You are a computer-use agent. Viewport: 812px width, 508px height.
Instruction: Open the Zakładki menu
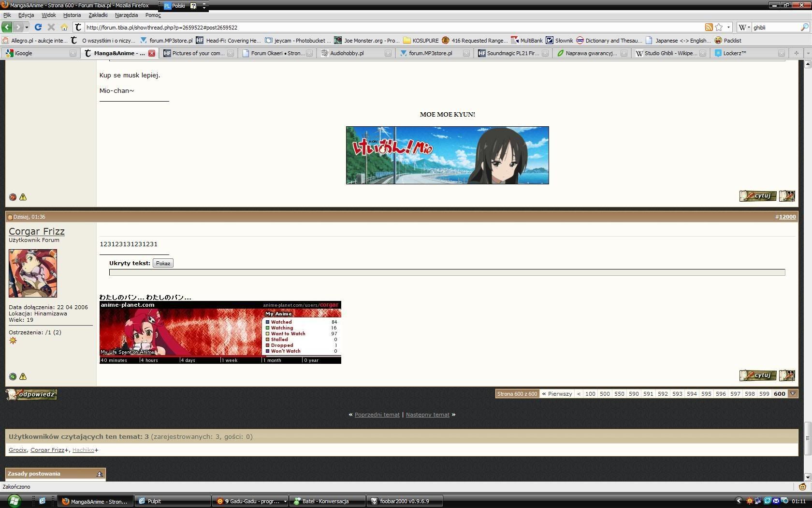pyautogui.click(x=98, y=15)
